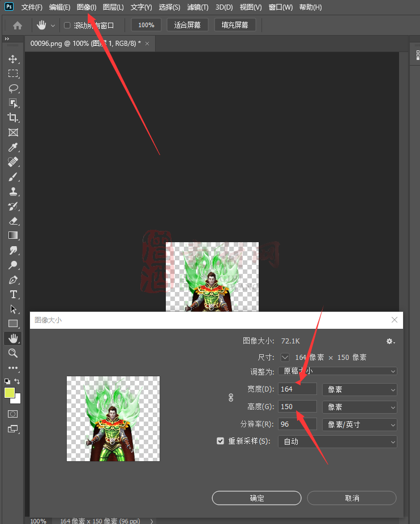The image size is (420, 524).
Task: Expand the Dimensions unit dropdown
Action: pyautogui.click(x=285, y=357)
